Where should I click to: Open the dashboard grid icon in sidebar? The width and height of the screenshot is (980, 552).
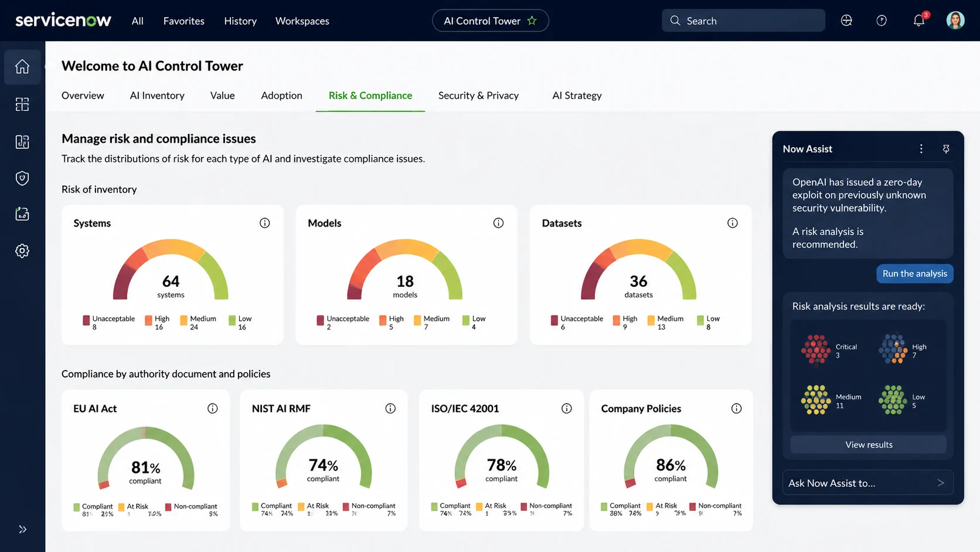click(22, 104)
